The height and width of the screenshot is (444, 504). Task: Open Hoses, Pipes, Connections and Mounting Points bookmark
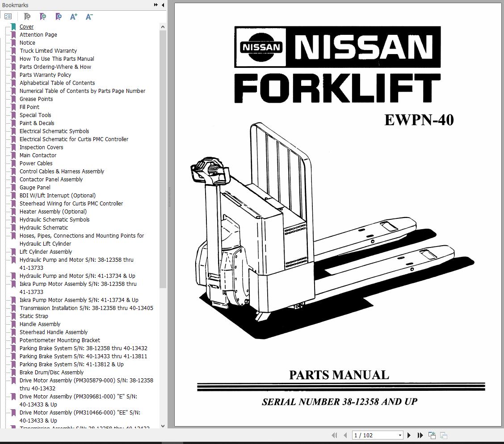point(82,240)
